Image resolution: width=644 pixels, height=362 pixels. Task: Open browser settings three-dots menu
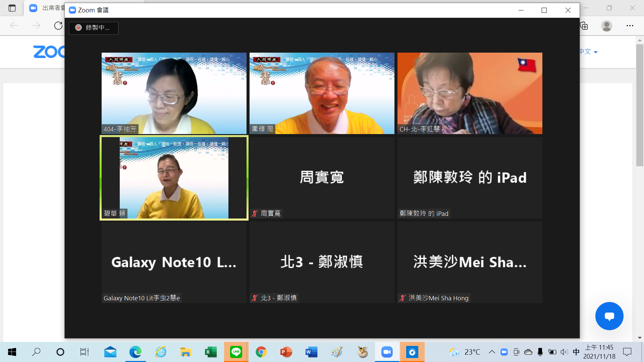630,26
